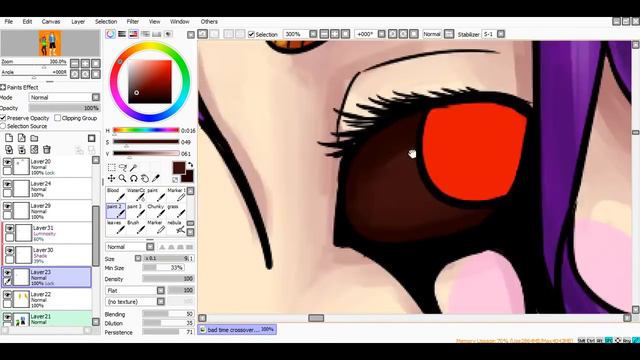Create a new normal layer
The height and width of the screenshot is (360, 640).
9,138
